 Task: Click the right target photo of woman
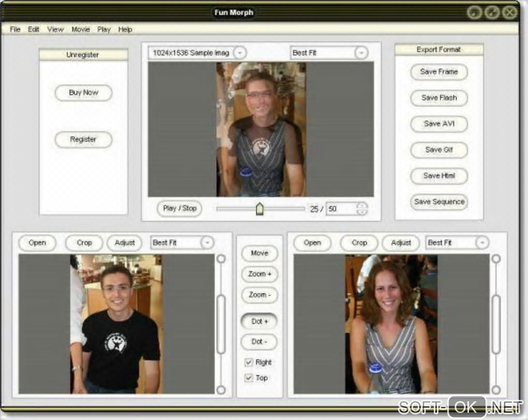click(391, 324)
